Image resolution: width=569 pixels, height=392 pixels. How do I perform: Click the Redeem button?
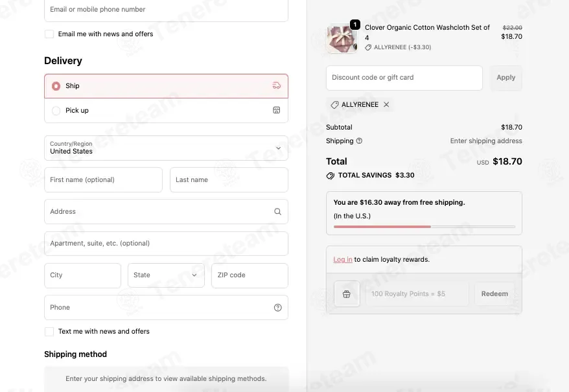pos(494,294)
